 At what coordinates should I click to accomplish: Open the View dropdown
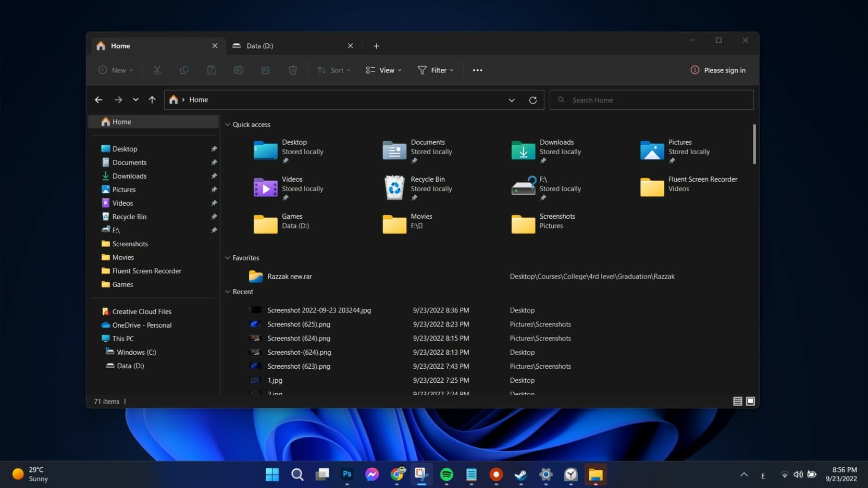click(x=383, y=70)
